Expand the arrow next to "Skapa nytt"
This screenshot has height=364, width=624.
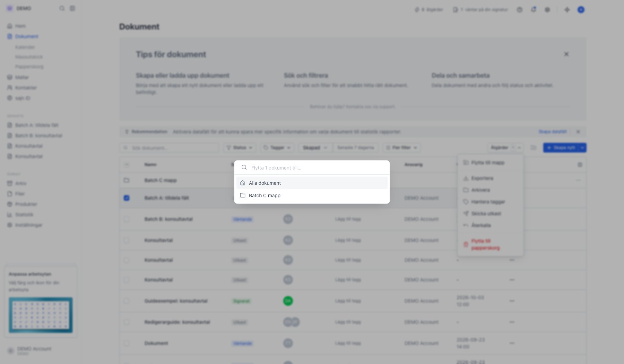click(582, 148)
